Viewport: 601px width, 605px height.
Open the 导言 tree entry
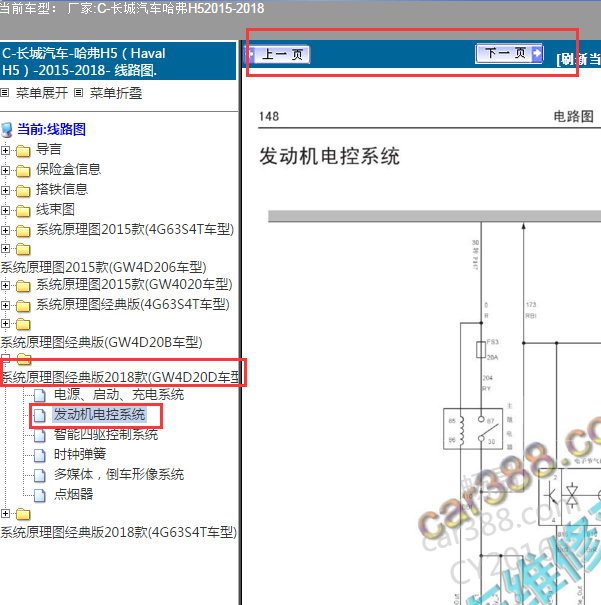coord(49,149)
